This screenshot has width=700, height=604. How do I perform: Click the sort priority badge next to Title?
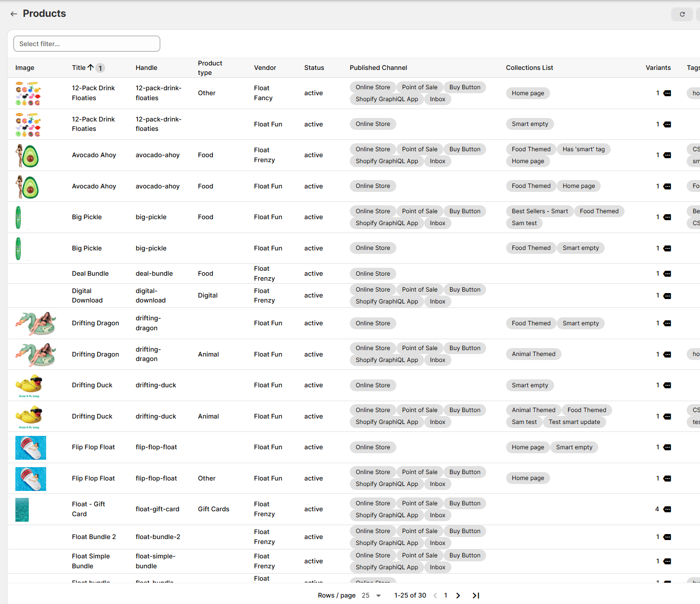click(x=100, y=68)
